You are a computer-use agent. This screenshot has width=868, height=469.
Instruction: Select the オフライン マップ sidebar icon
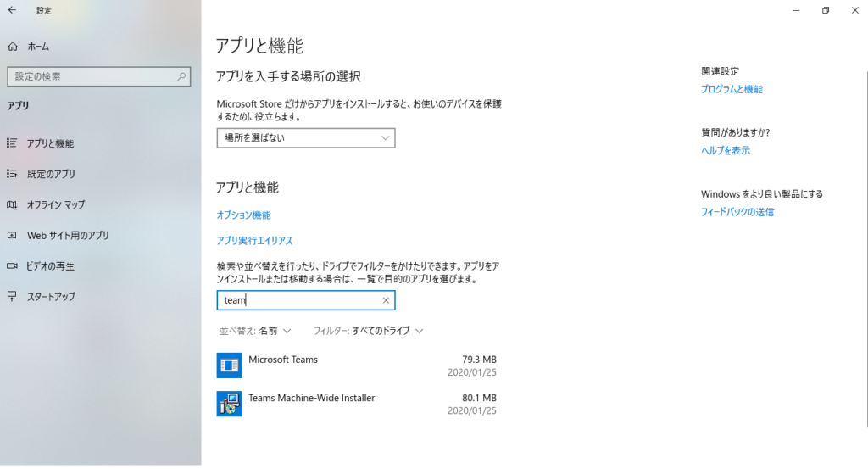pyautogui.click(x=12, y=205)
